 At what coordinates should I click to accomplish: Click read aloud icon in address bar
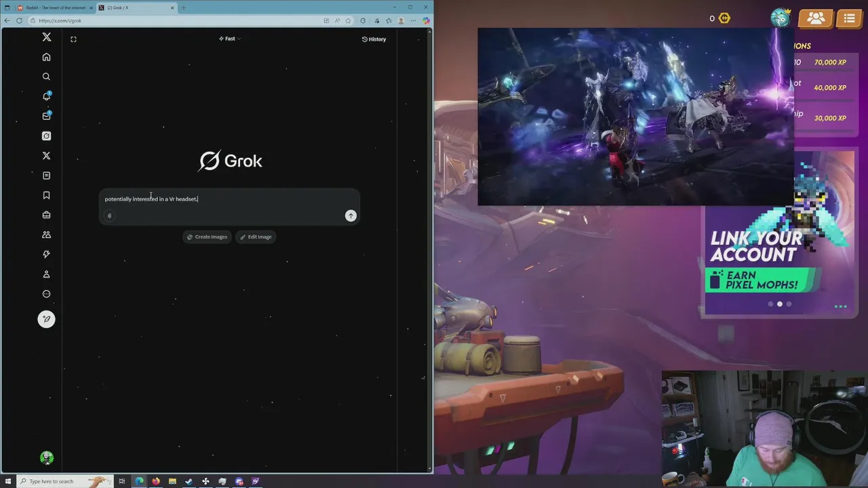tap(338, 20)
